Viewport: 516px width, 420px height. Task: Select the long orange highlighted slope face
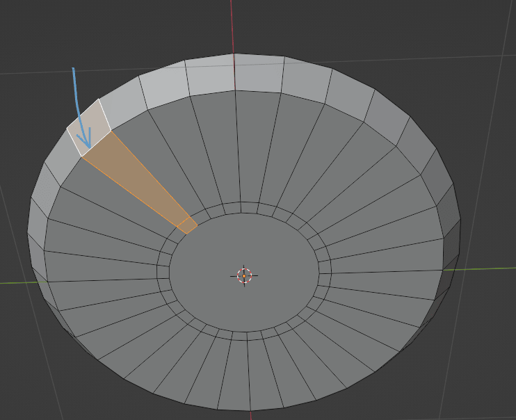[x=136, y=179]
